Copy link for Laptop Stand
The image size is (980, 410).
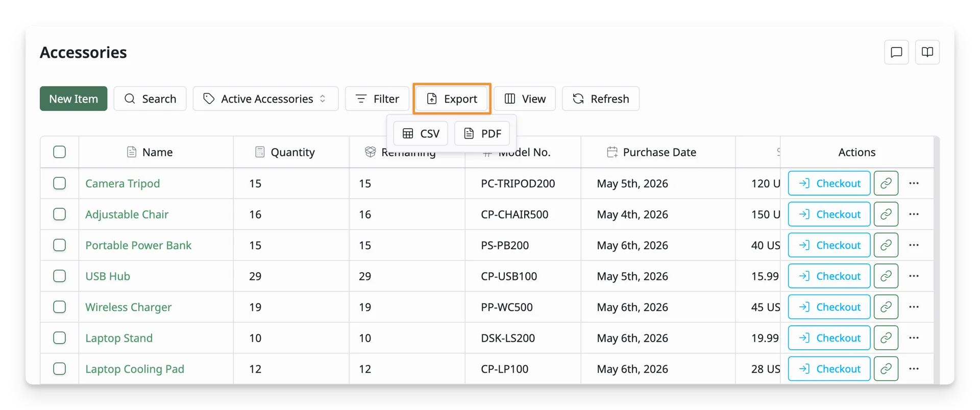886,338
